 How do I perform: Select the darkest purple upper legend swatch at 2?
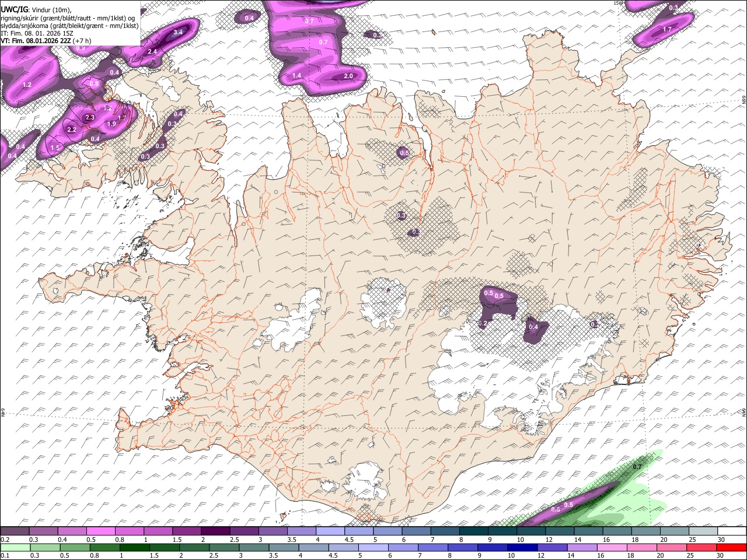point(215,531)
